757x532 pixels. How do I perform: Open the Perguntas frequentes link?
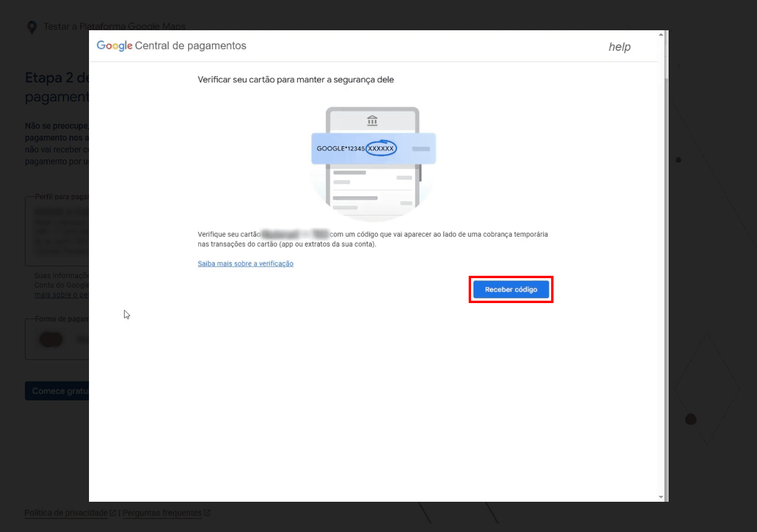coord(162,513)
